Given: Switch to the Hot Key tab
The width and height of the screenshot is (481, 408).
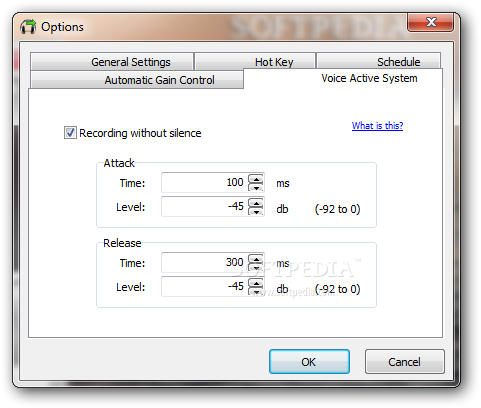Looking at the screenshot, I should [255, 62].
